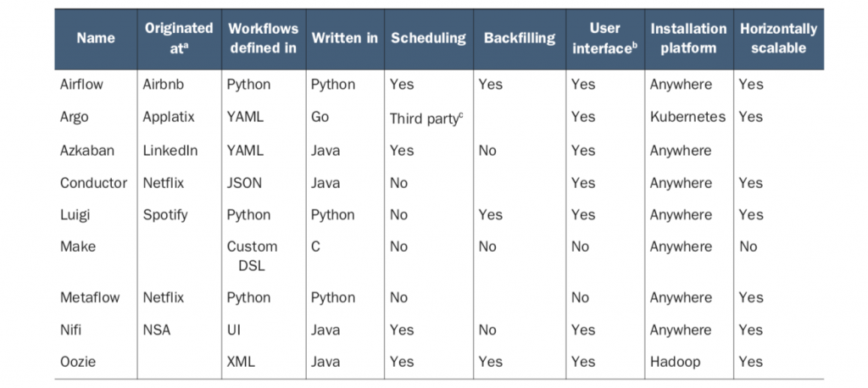Viewport: 868px width, 388px height.
Task: Click the Installation platform header
Action: click(688, 38)
